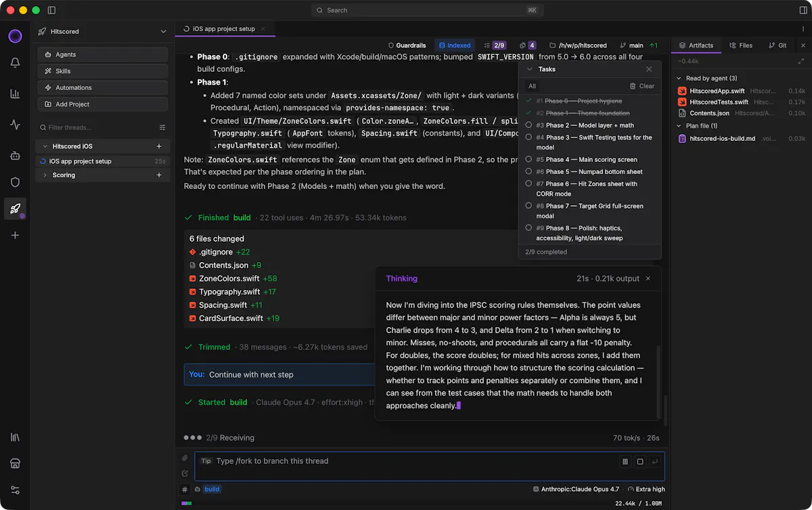The width and height of the screenshot is (812, 510).
Task: Close the iOS app project setup tab
Action: [263, 29]
